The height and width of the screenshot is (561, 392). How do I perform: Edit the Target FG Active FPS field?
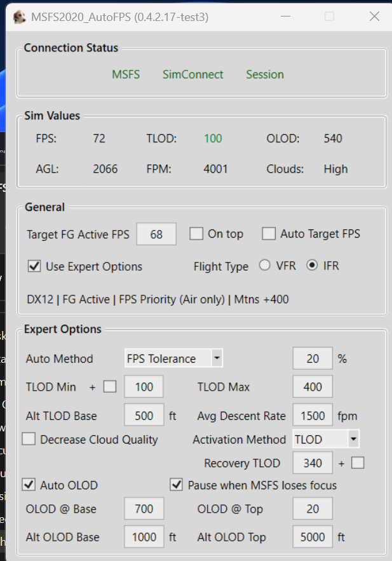(x=156, y=234)
